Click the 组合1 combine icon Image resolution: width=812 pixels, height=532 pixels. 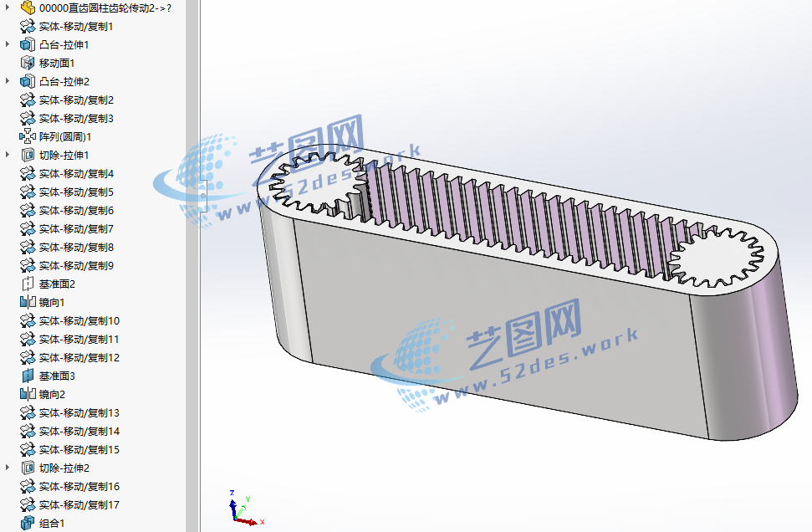tap(28, 523)
